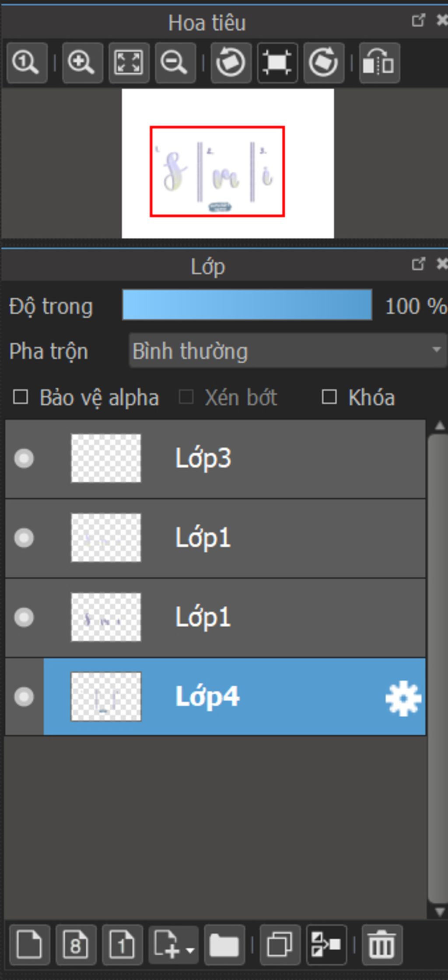448x980 pixels.
Task: Expand the add-layer dropdown arrow
Action: (x=190, y=949)
